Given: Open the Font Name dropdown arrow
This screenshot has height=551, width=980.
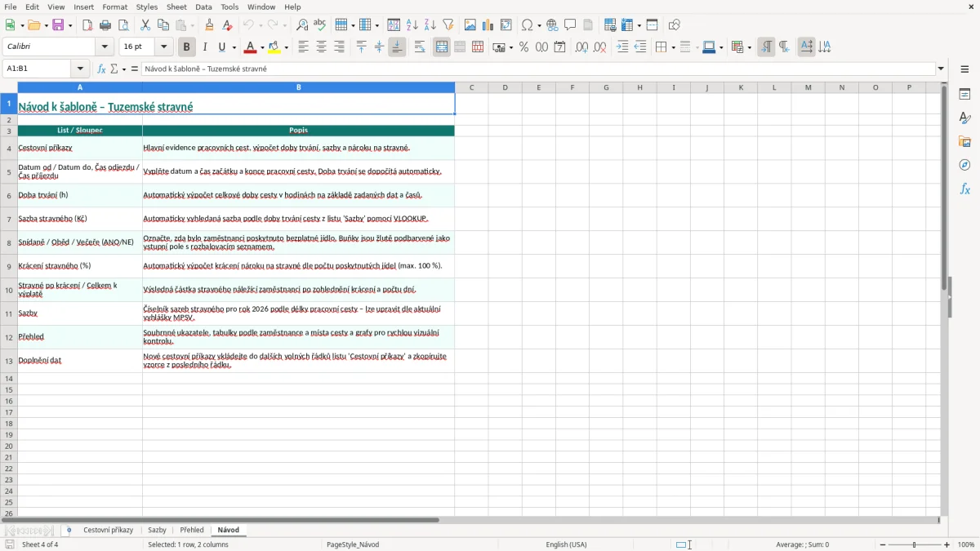Looking at the screenshot, I should [105, 47].
